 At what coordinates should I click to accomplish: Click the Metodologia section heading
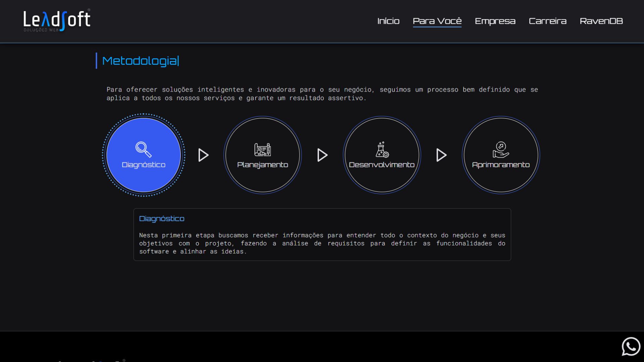[x=140, y=61]
